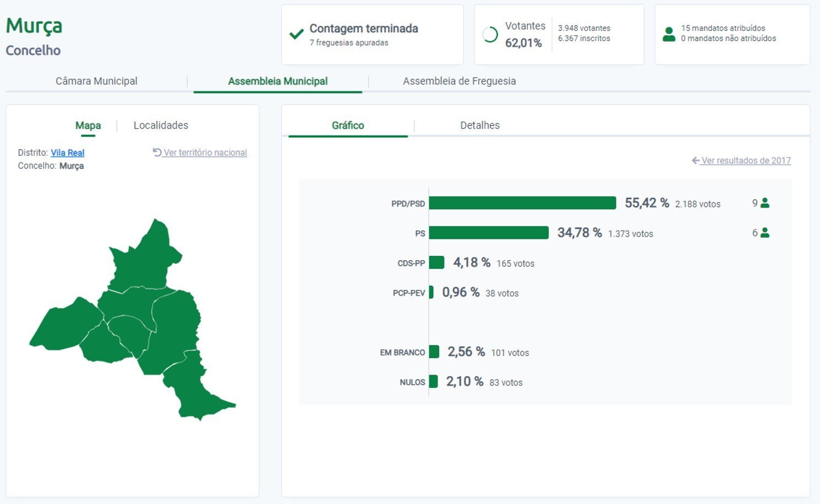Switch to the Câmara Municipal tab
Viewport: 820px width, 504px height.
[x=96, y=81]
